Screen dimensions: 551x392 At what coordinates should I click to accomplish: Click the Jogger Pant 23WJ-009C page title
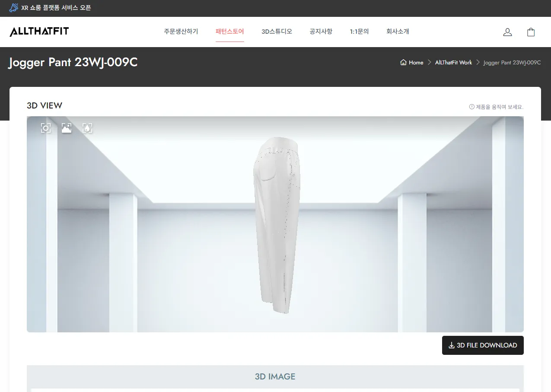point(73,62)
